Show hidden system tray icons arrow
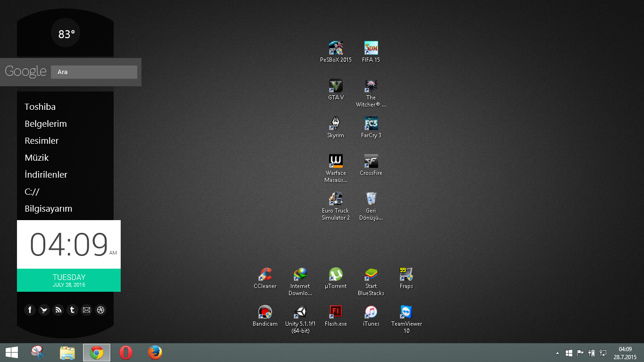The image size is (644, 362). 558,353
